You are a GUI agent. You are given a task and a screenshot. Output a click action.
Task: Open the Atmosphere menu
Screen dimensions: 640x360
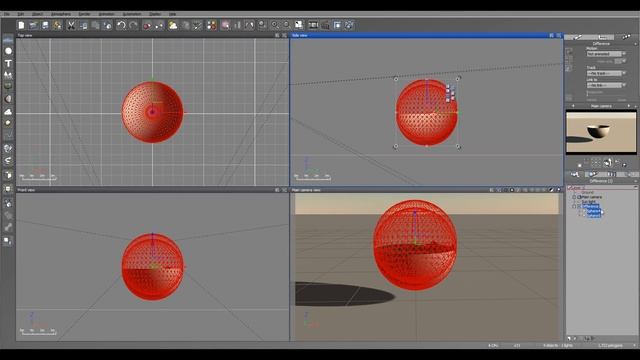point(61,14)
